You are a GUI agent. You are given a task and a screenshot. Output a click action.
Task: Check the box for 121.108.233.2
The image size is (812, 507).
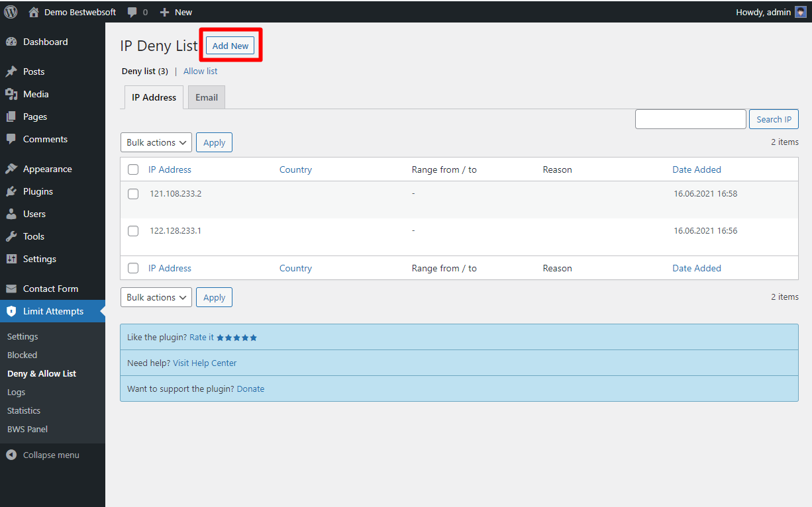[x=133, y=194]
